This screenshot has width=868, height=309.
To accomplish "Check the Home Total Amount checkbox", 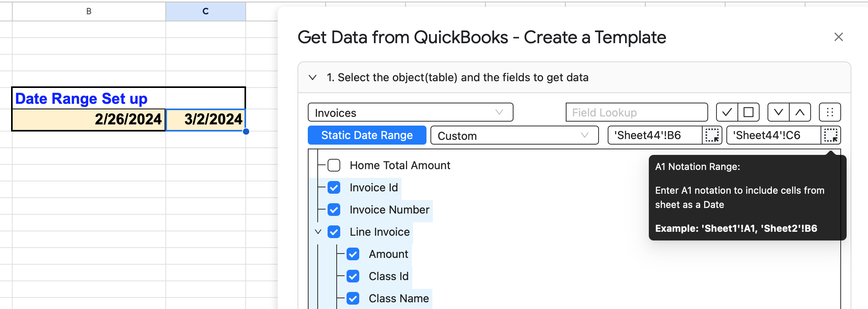I will 334,165.
